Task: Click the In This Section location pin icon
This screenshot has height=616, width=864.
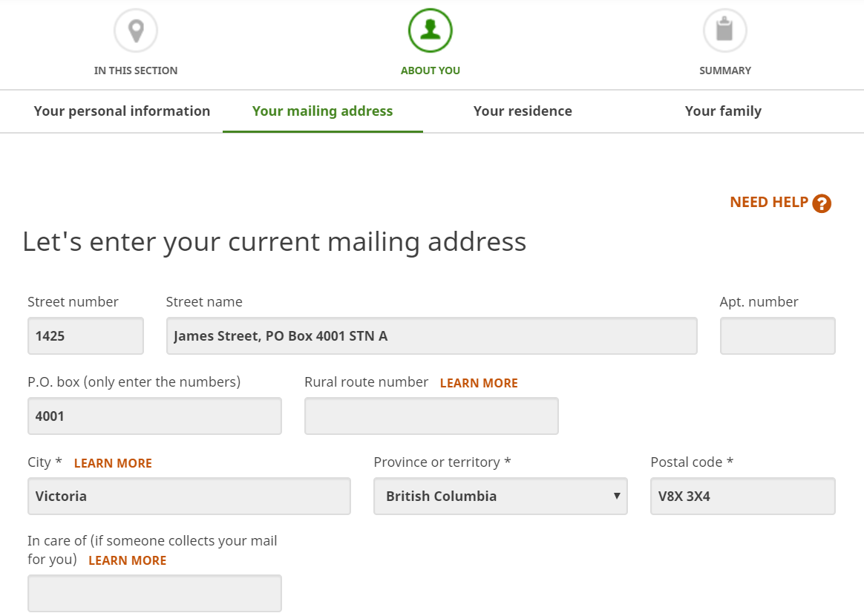Action: [x=136, y=31]
